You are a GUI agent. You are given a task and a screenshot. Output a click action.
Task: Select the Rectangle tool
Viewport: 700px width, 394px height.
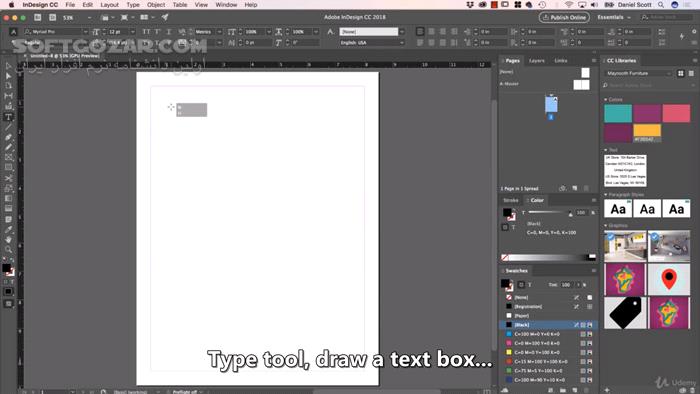click(8, 167)
